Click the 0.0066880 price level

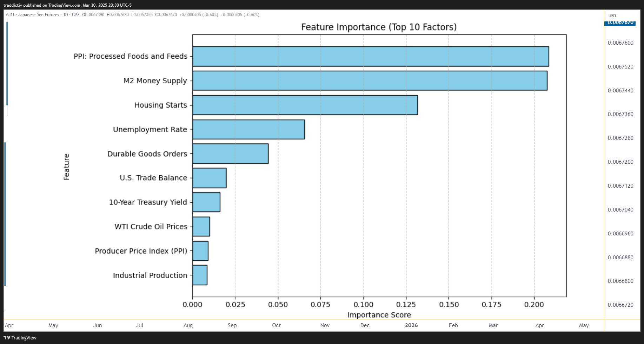coord(620,258)
